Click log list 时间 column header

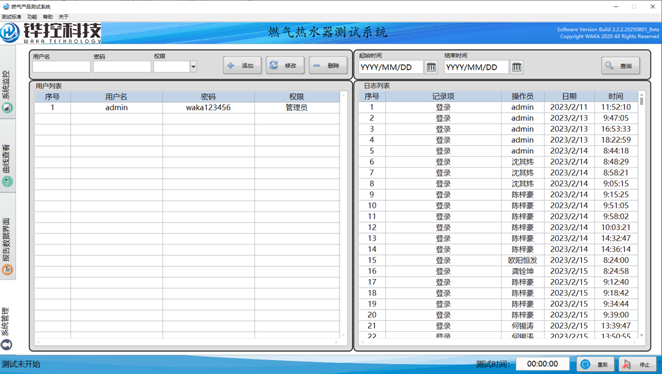pyautogui.click(x=616, y=96)
